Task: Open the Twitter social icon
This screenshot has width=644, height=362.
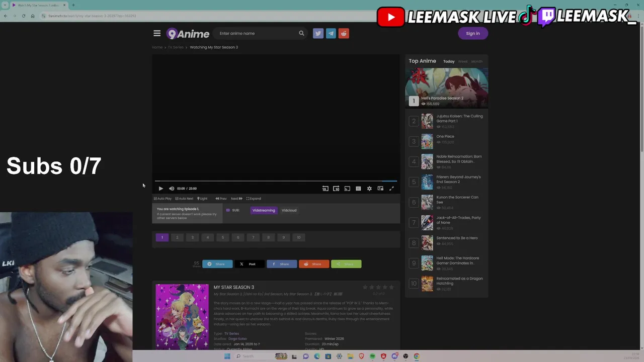Action: tap(318, 33)
